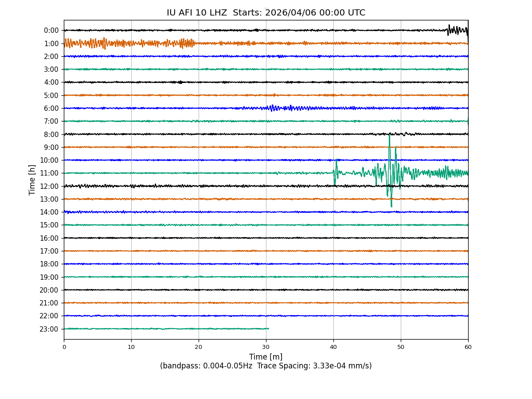Click the 'Time [h]' vertical axis label
This screenshot has width=532, height=399.
pyautogui.click(x=32, y=180)
